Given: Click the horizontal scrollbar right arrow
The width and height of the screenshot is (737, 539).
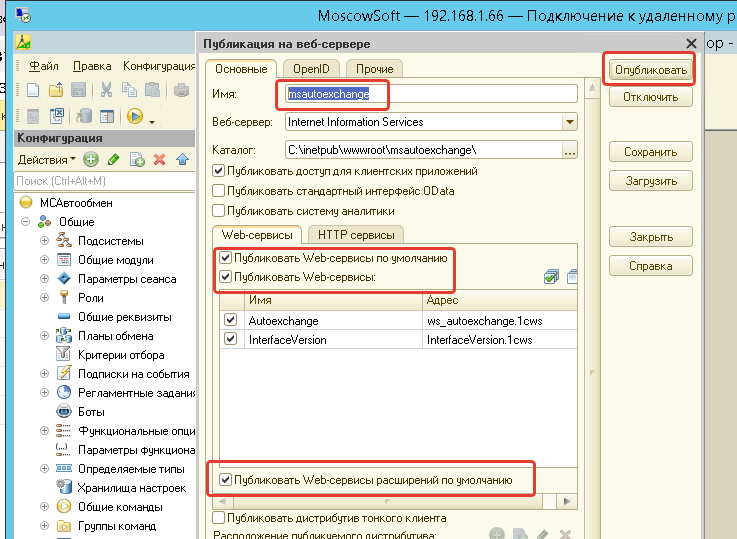Looking at the screenshot, I should pos(567,501).
